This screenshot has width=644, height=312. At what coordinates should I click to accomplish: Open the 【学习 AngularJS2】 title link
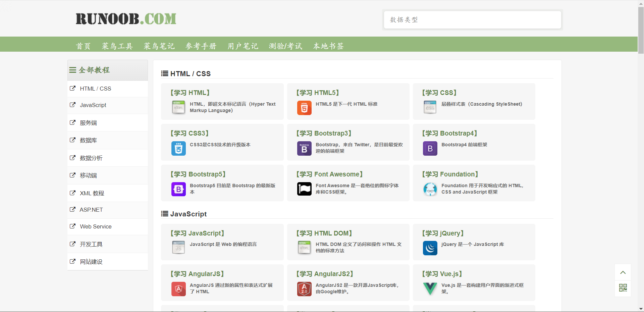[325, 274]
